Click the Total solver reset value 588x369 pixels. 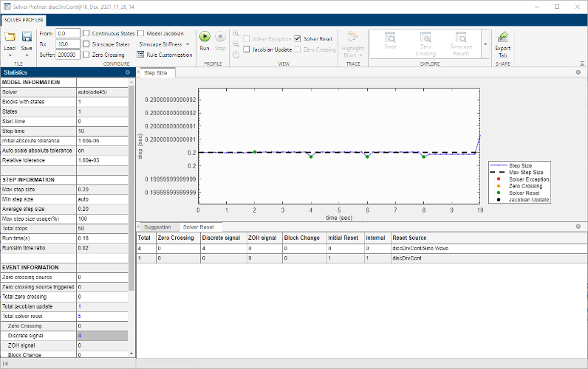pos(80,316)
